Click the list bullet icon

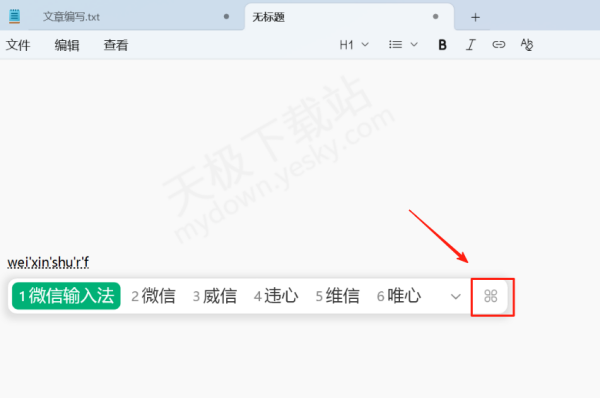coord(395,45)
